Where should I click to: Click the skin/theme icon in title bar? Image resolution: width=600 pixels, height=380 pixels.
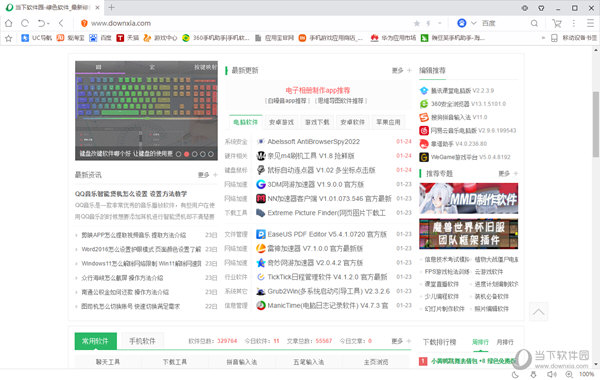541,8
